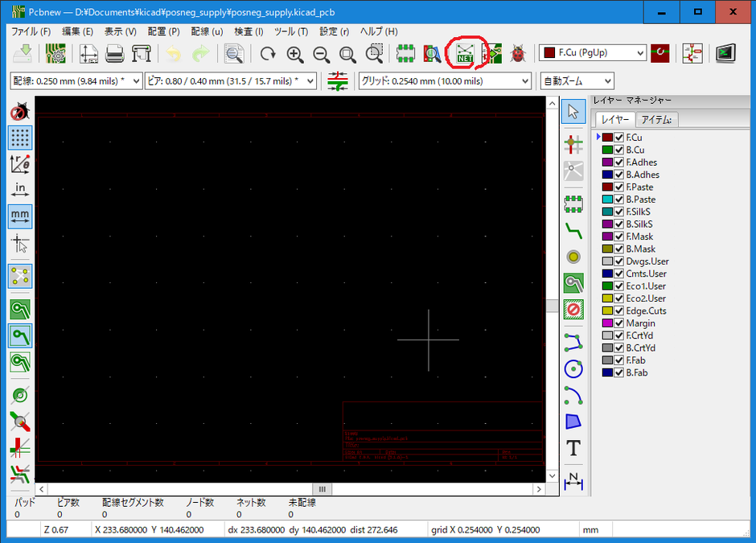Click the Zoom Out magnifier icon

[321, 54]
